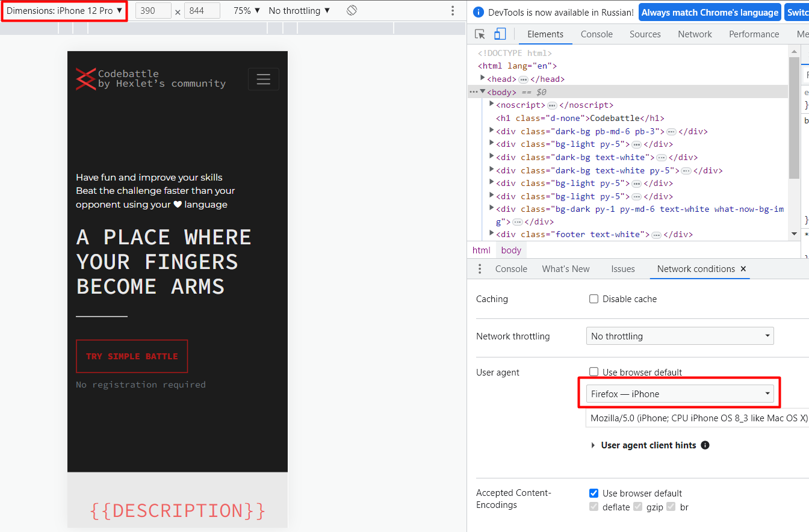The width and height of the screenshot is (809, 532).
Task: Open the What's New drawer tab
Action: tap(566, 269)
